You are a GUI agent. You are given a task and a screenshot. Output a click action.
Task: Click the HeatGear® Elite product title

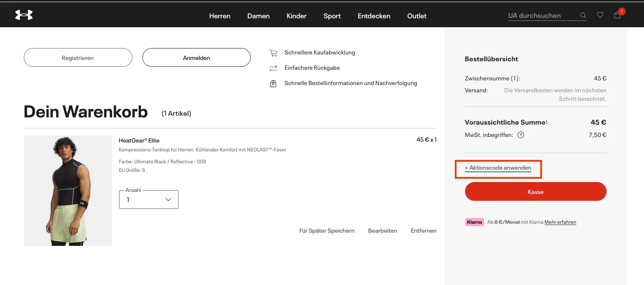139,140
